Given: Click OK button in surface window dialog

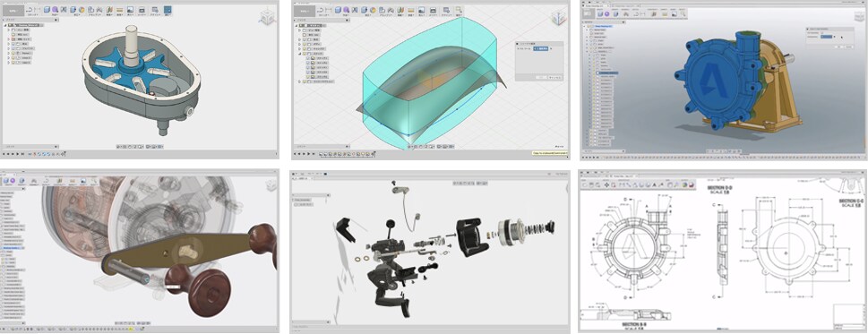Looking at the screenshot, I should click(x=541, y=77).
